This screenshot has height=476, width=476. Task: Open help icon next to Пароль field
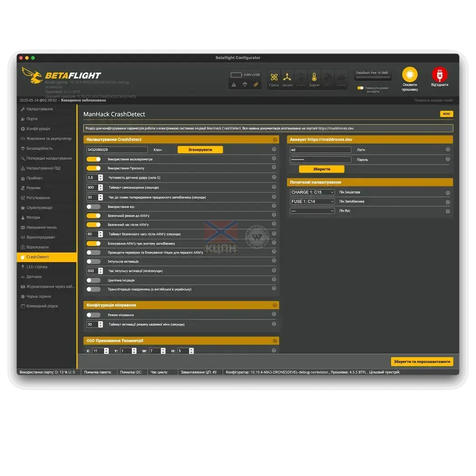[448, 159]
